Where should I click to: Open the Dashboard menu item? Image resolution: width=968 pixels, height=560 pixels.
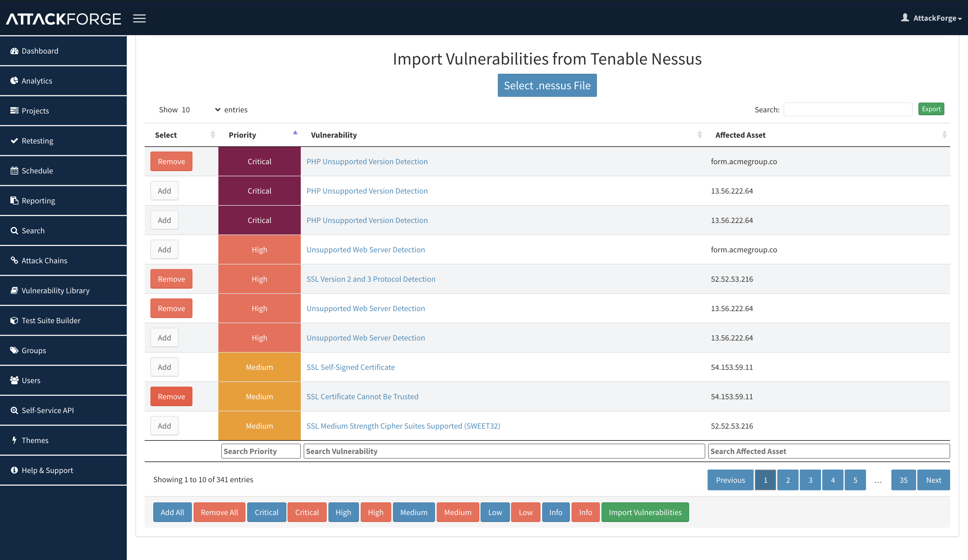pos(63,51)
